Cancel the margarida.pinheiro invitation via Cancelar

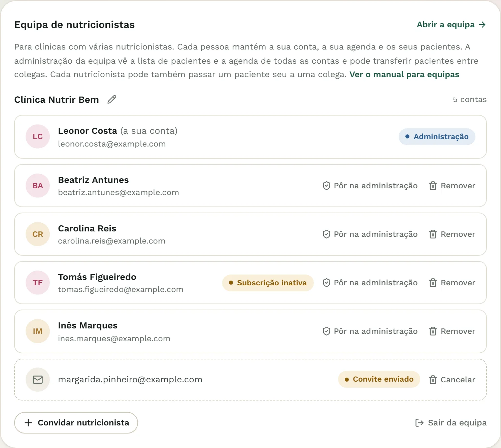point(452,380)
